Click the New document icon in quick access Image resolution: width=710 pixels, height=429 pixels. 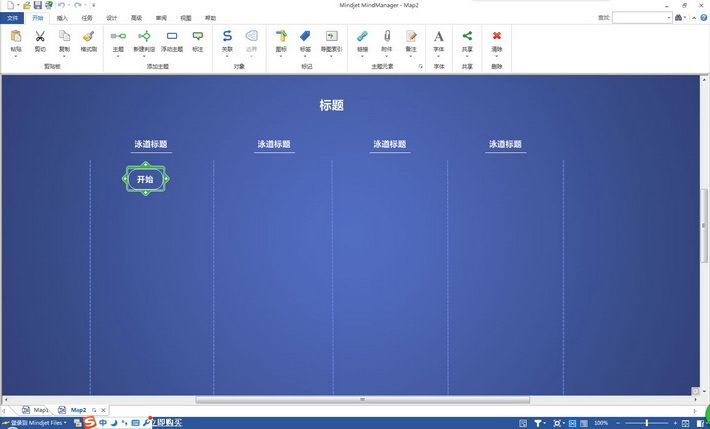10,5
